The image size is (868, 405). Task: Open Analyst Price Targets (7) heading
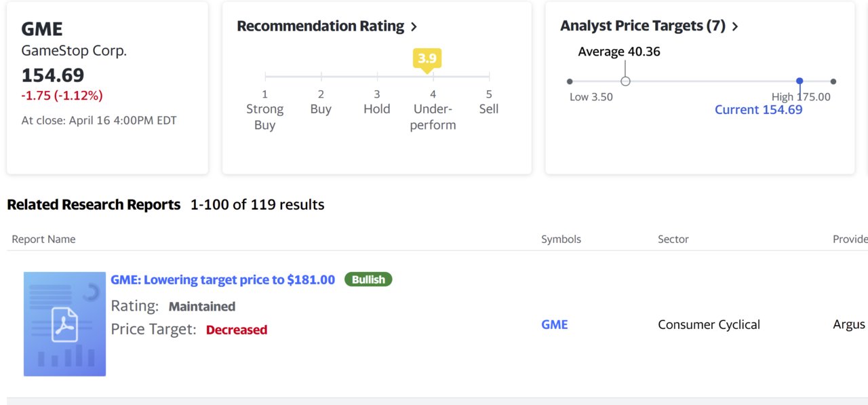coord(643,26)
